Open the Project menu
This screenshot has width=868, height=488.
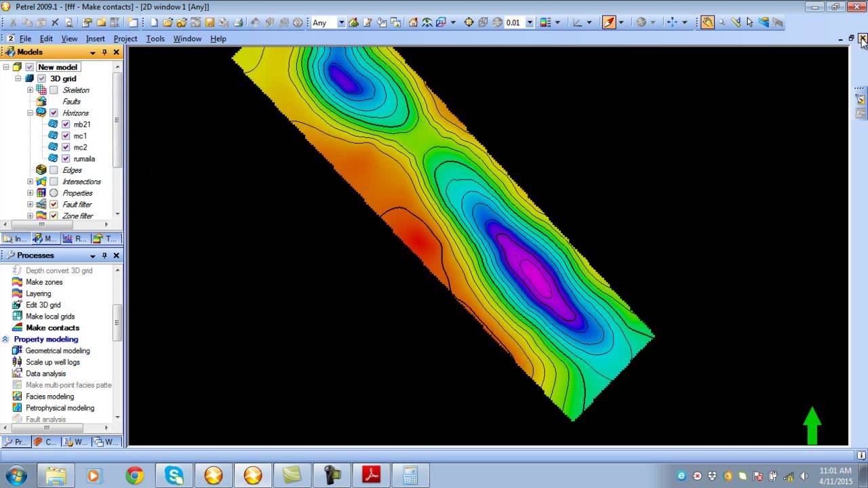[x=125, y=39]
